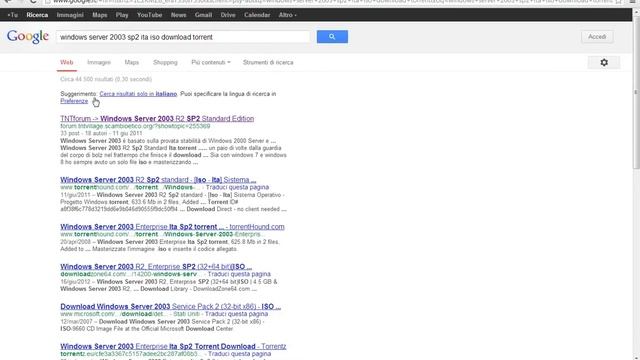Click the Accedi sign-in button

click(597, 37)
